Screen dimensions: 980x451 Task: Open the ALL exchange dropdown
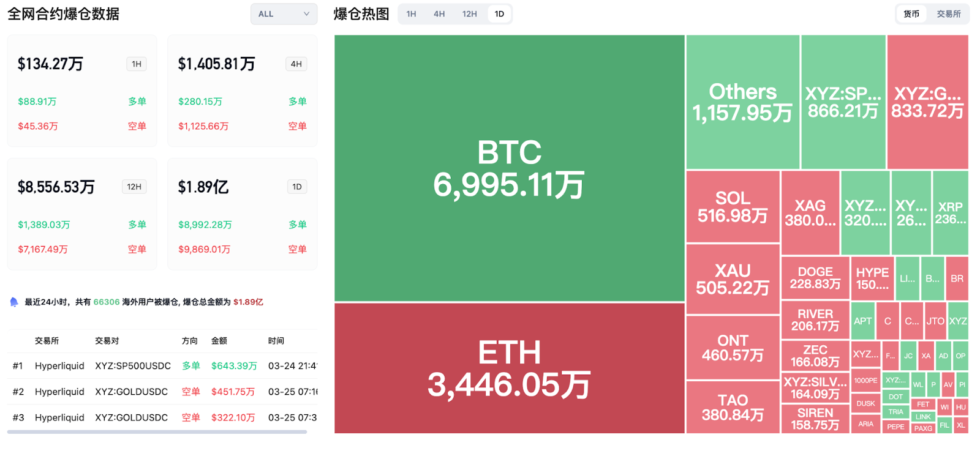284,14
